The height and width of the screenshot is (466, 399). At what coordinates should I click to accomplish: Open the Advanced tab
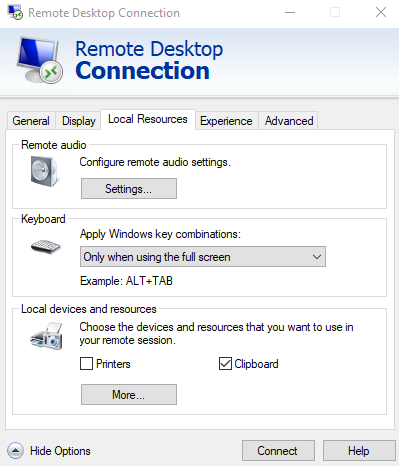pos(289,121)
